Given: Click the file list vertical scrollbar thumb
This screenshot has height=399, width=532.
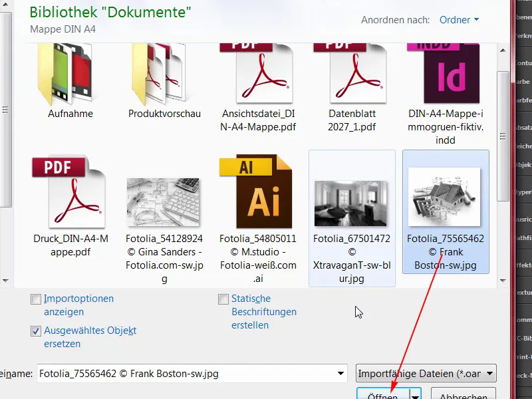Looking at the screenshot, I should (503, 136).
